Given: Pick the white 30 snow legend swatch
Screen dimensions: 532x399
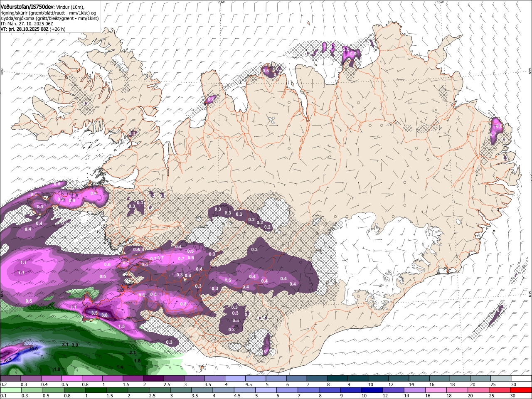Looking at the screenshot, I should point(521,378).
